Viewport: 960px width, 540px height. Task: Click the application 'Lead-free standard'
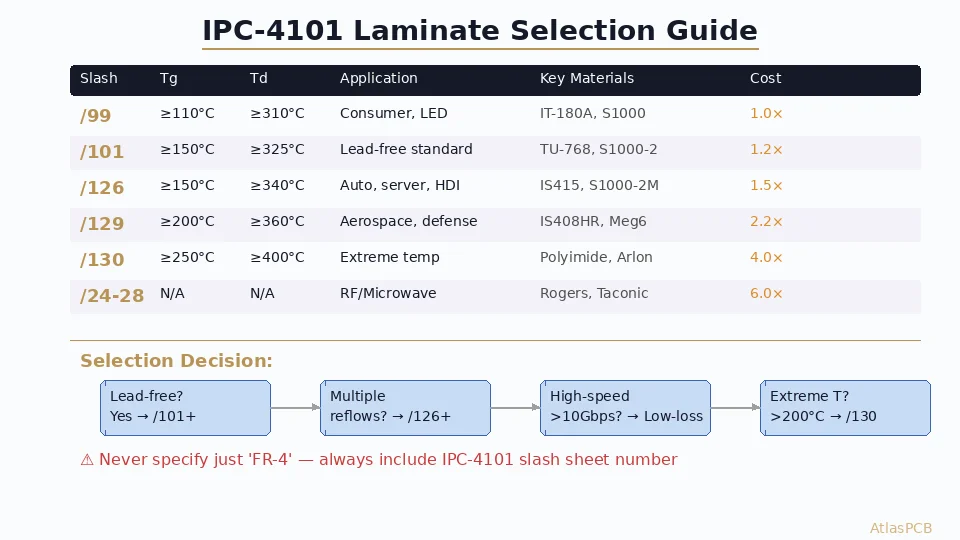406,149
